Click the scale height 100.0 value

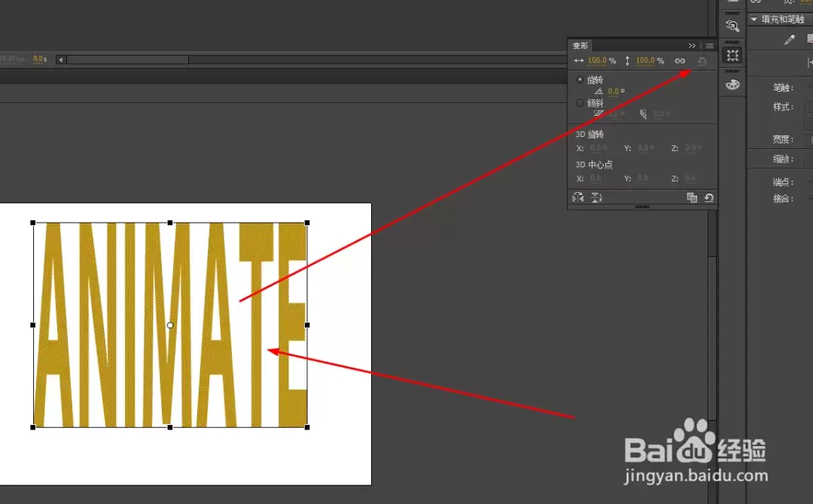pos(645,61)
